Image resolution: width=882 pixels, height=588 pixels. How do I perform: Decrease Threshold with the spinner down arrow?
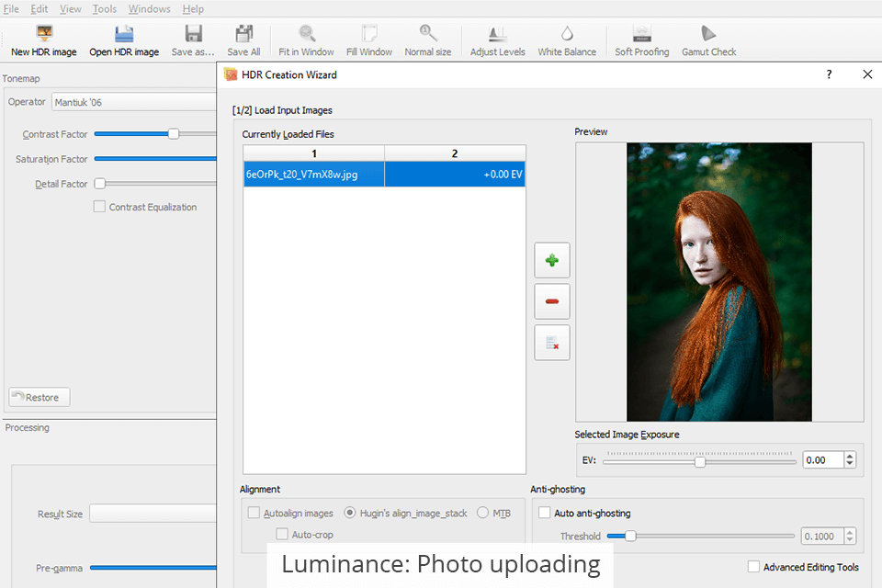(x=850, y=540)
